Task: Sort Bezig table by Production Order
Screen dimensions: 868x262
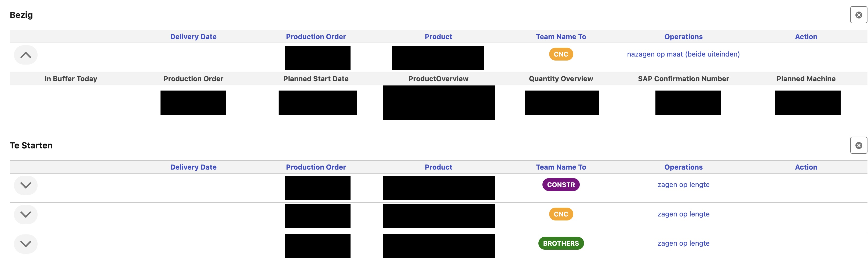Action: tap(316, 37)
